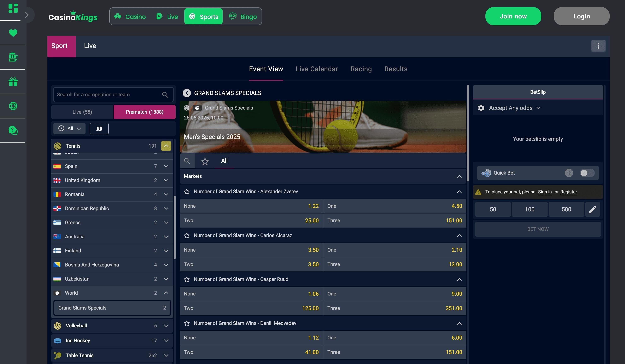Bet on Zverev None at 1.22
625x364 pixels.
click(251, 206)
